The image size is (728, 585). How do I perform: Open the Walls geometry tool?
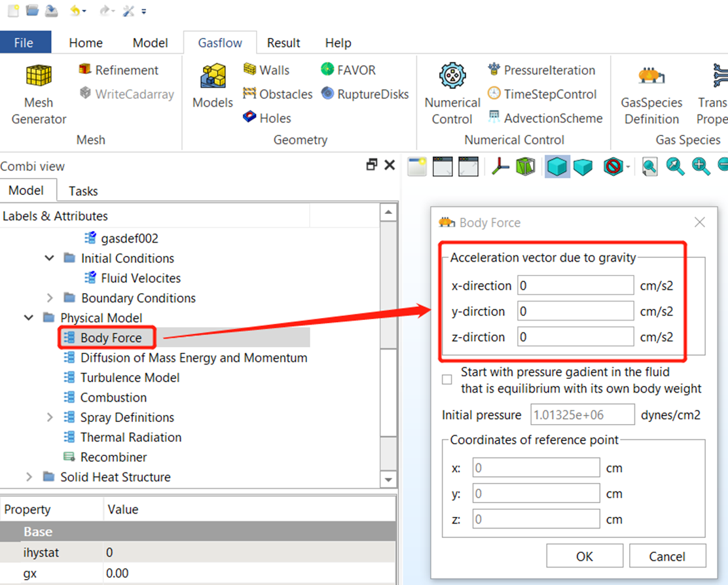click(266, 70)
